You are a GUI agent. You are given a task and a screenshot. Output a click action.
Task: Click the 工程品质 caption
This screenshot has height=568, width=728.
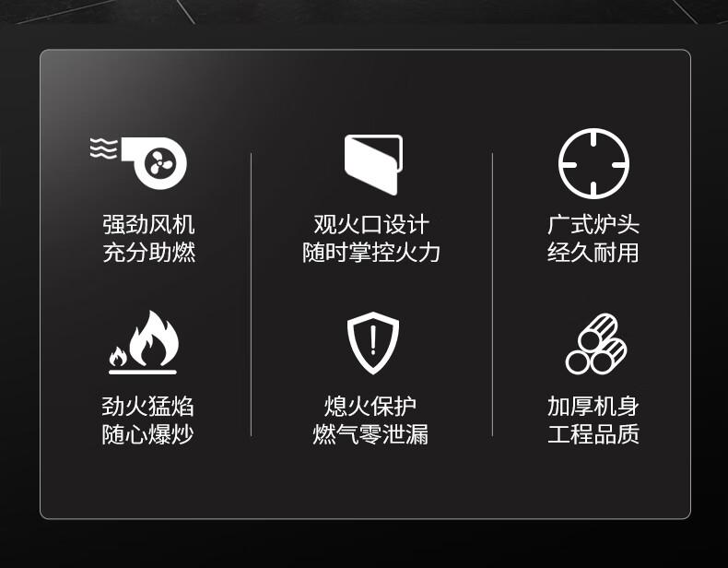(x=593, y=434)
